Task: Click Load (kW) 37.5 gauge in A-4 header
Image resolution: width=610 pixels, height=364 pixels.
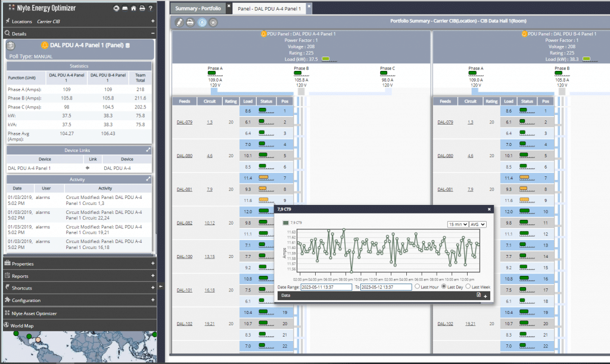Action: point(329,60)
